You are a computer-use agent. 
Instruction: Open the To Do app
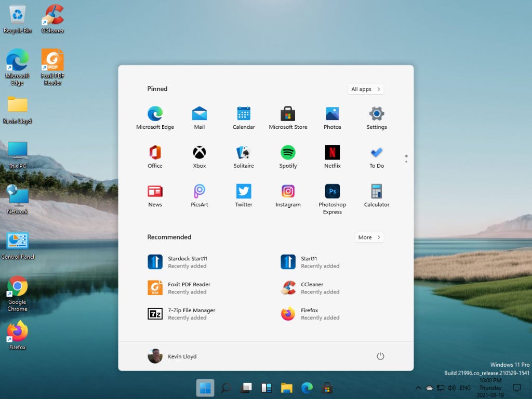tap(377, 157)
